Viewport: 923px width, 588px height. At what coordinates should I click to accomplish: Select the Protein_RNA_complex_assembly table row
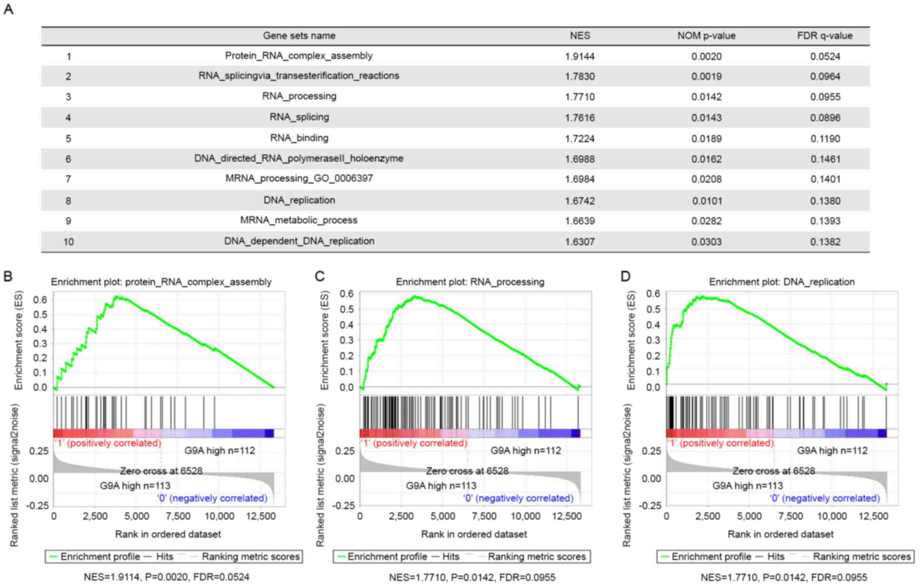[298, 56]
